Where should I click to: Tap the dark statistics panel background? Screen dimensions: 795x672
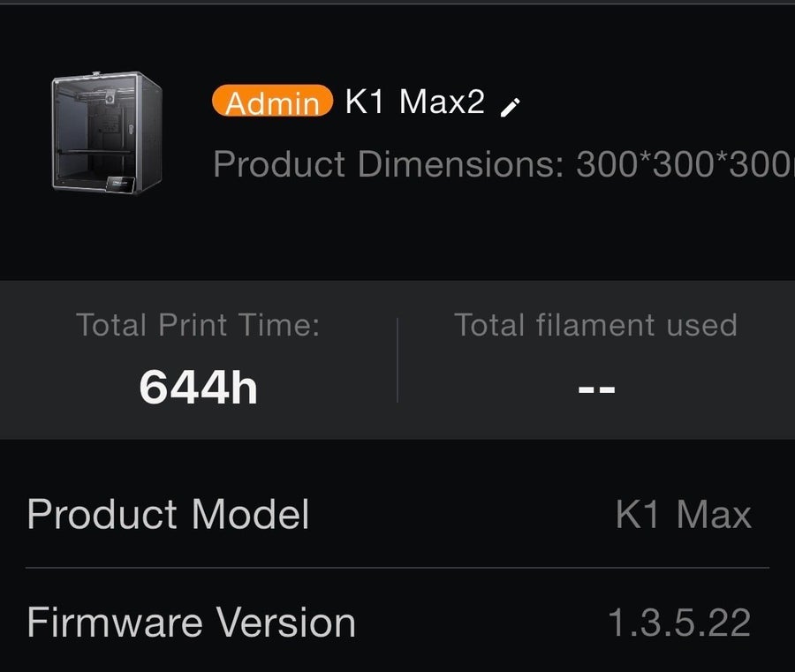pyautogui.click(x=397, y=359)
